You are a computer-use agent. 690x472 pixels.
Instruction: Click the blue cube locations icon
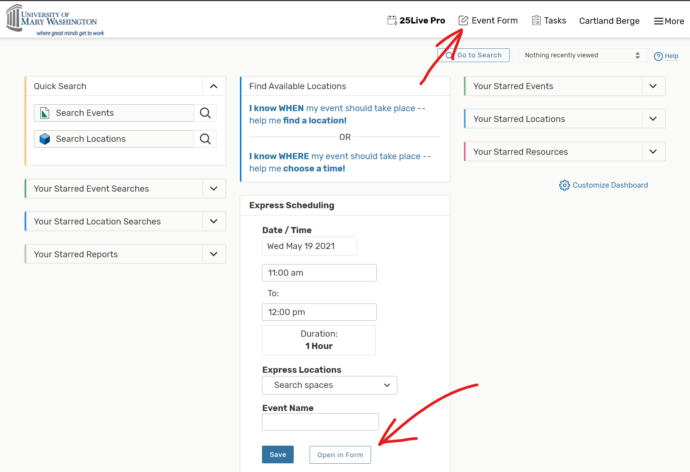44,139
